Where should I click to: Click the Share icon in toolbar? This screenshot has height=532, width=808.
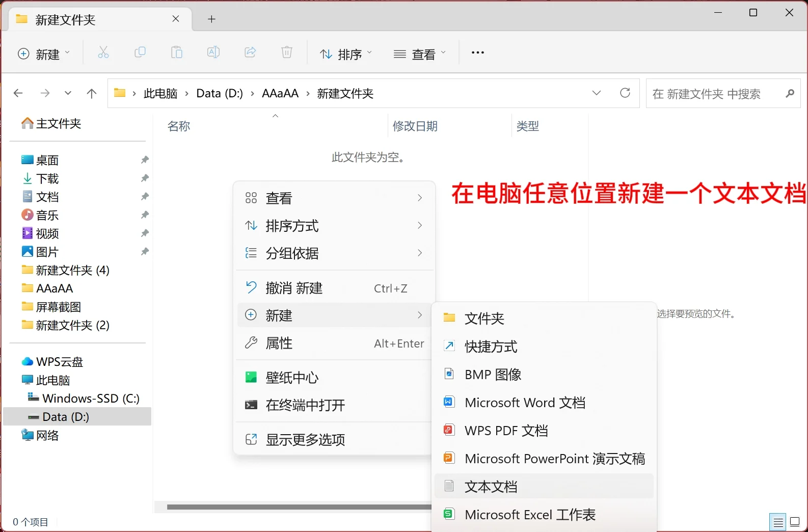coord(250,52)
